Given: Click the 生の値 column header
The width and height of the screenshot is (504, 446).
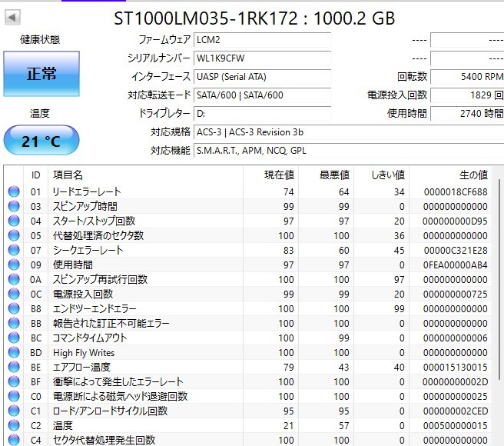Looking at the screenshot, I should pos(450,175).
